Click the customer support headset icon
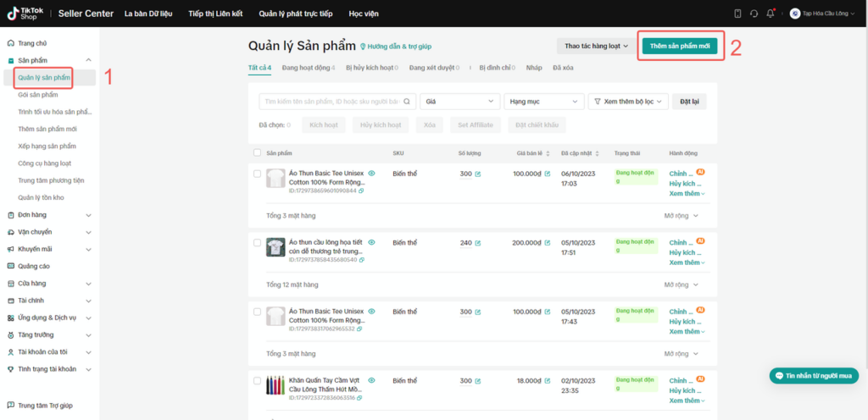868x420 pixels. [754, 14]
